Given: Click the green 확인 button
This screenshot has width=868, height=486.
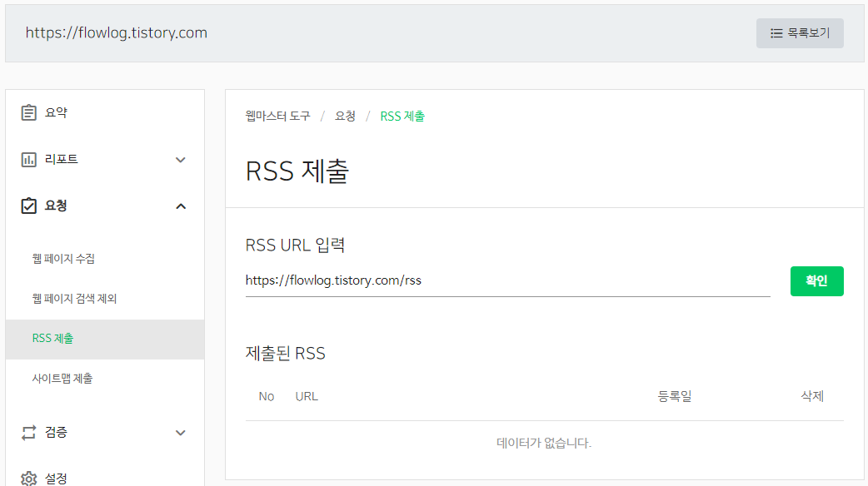Looking at the screenshot, I should (817, 281).
